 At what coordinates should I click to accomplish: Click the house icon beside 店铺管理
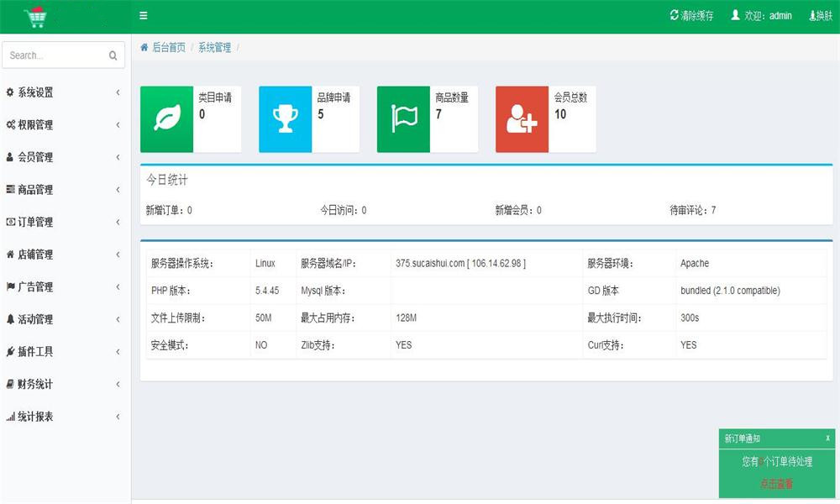[x=10, y=254]
